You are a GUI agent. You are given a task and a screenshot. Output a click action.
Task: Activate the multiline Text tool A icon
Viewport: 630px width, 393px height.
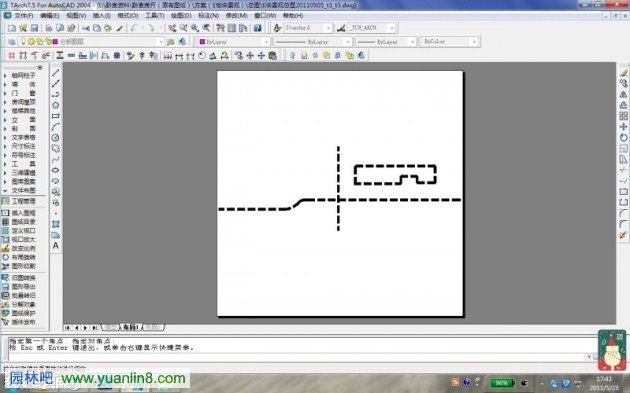(55, 245)
